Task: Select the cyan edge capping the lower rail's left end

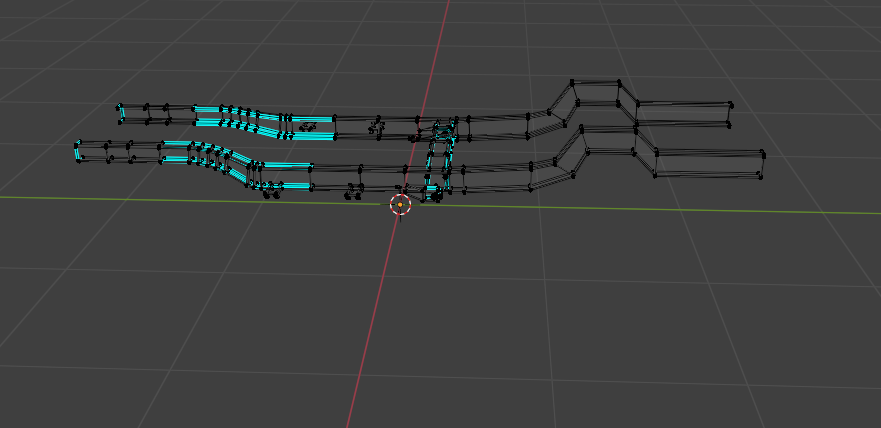Action: click(77, 152)
